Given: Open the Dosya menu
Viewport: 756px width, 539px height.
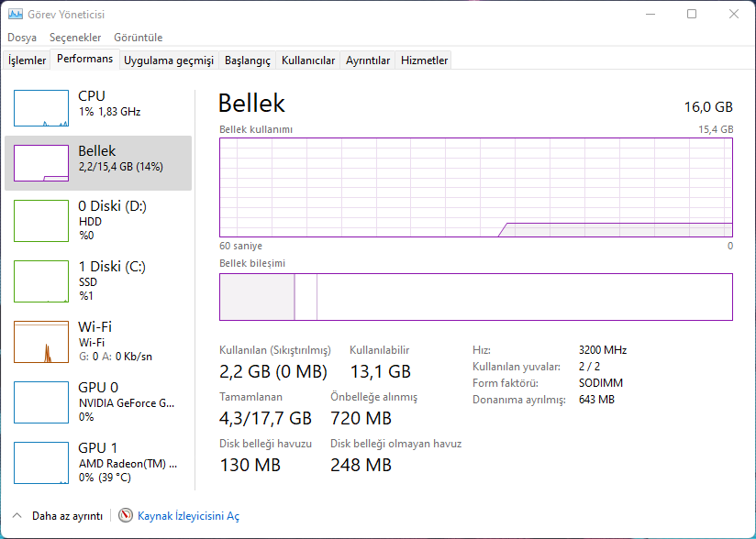Looking at the screenshot, I should (x=22, y=38).
